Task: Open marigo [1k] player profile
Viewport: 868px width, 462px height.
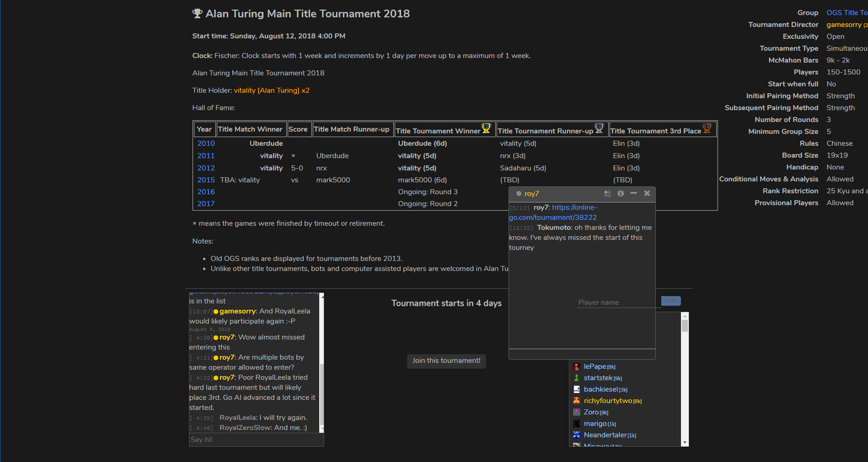Action: click(600, 424)
